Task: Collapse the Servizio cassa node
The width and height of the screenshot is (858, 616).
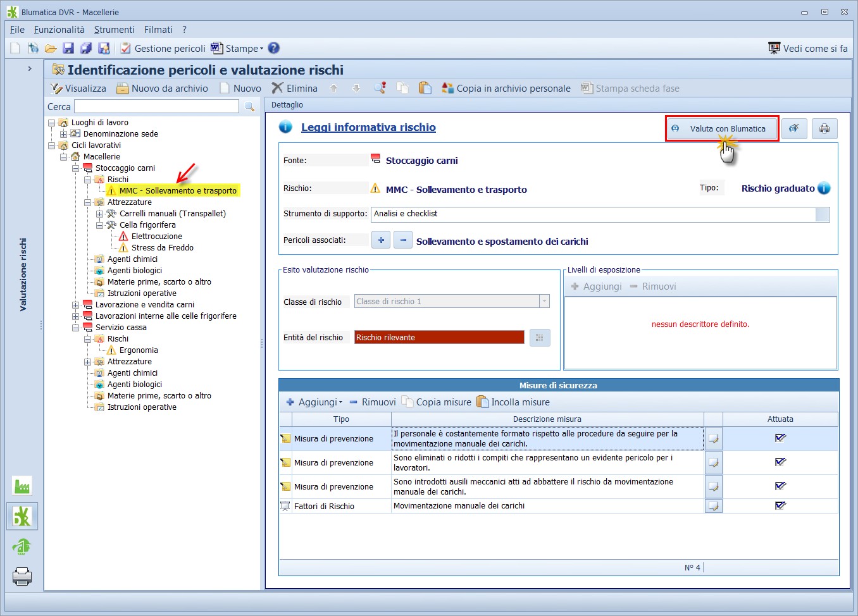Action: pyautogui.click(x=75, y=328)
